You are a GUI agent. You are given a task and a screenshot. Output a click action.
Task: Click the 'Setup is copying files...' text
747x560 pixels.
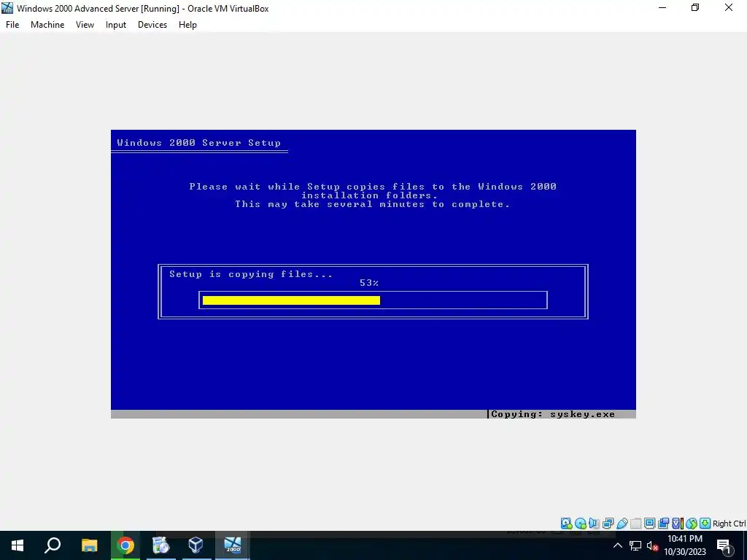251,274
